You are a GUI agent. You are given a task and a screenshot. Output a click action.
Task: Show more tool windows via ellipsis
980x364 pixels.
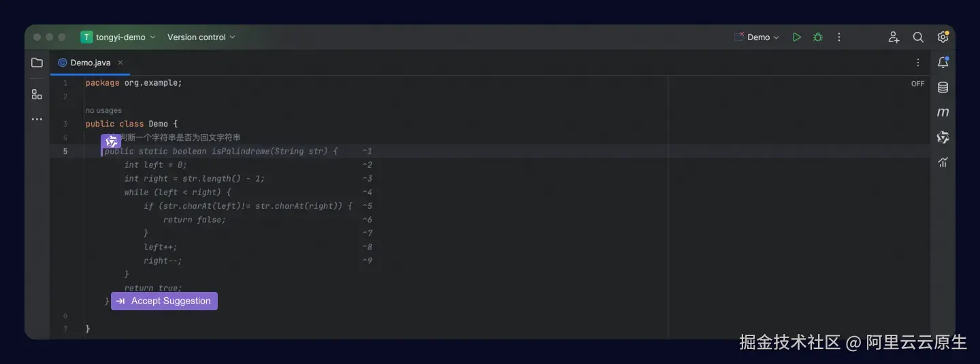(x=37, y=119)
